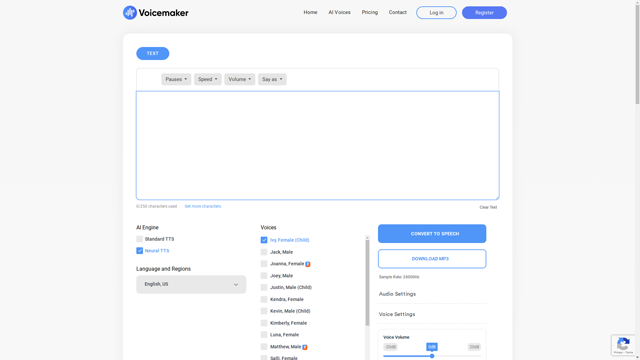The height and width of the screenshot is (360, 640).
Task: Click the 'AI Engine' heading
Action: coord(147,227)
